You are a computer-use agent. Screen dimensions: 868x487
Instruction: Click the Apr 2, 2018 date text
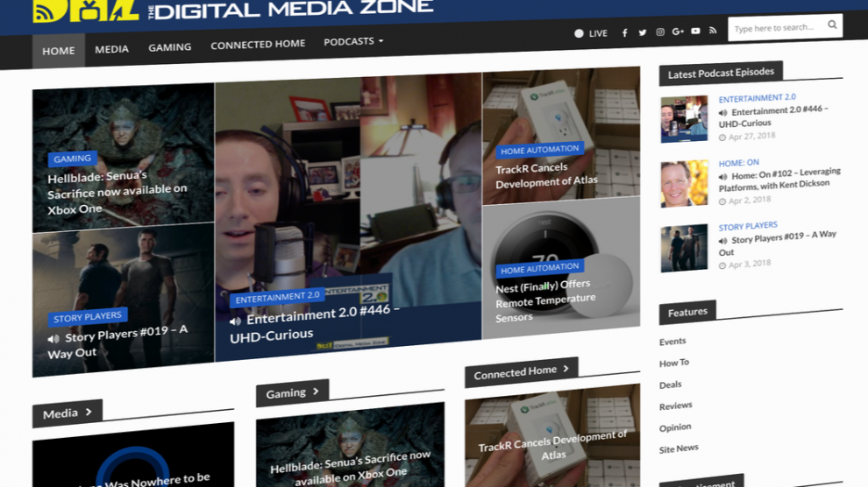750,200
